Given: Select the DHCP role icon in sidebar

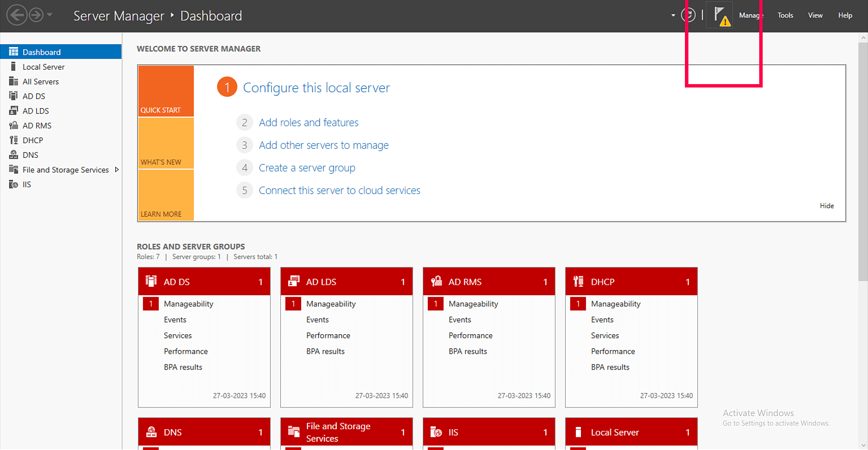Looking at the screenshot, I should (x=14, y=140).
